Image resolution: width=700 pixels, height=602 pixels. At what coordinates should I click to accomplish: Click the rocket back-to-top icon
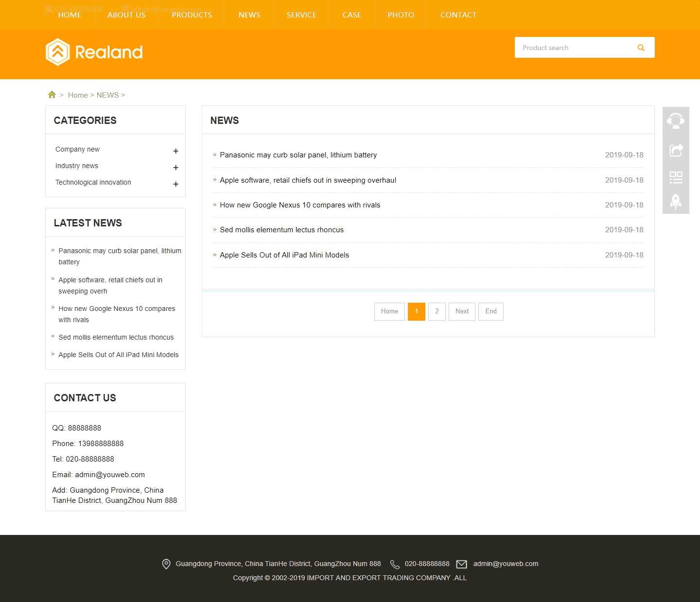[676, 201]
